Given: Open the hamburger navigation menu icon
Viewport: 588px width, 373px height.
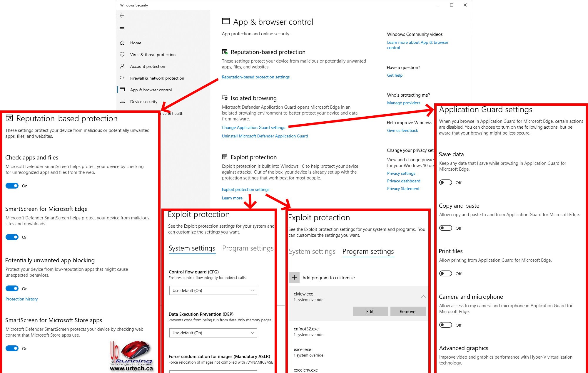Looking at the screenshot, I should coord(122,28).
